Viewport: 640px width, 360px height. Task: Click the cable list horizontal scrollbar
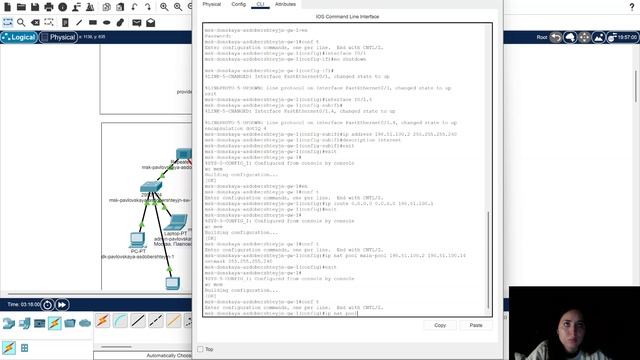coord(116,347)
